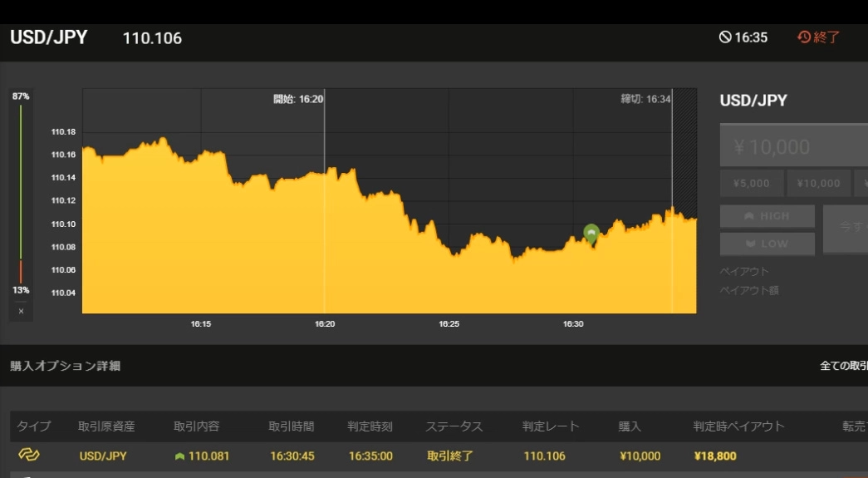Click the HIGH option button
This screenshot has width=868, height=478.
(x=767, y=216)
